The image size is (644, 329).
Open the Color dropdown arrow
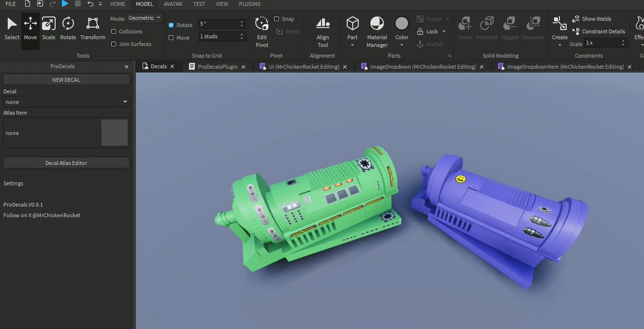(401, 45)
